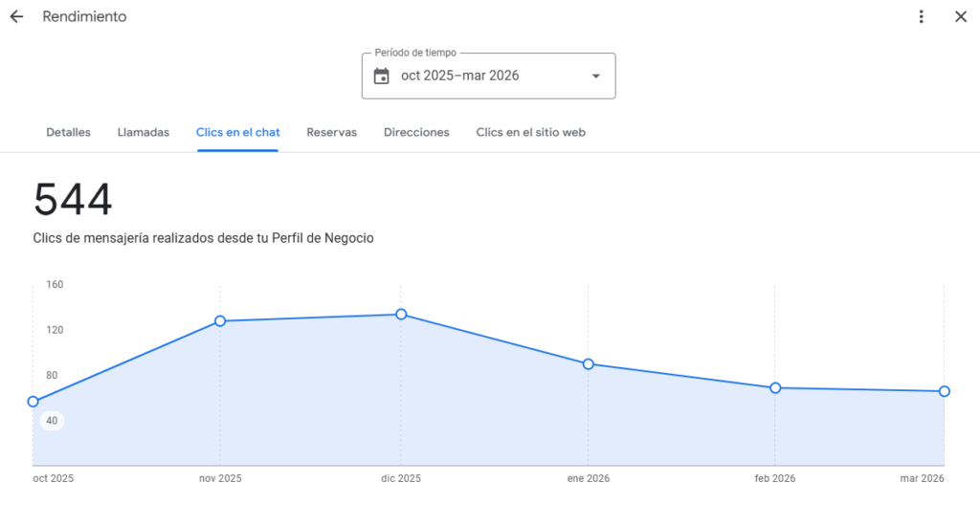Screen dimensions: 980x505
Task: Click the back arrow icon
Action: tap(16, 17)
